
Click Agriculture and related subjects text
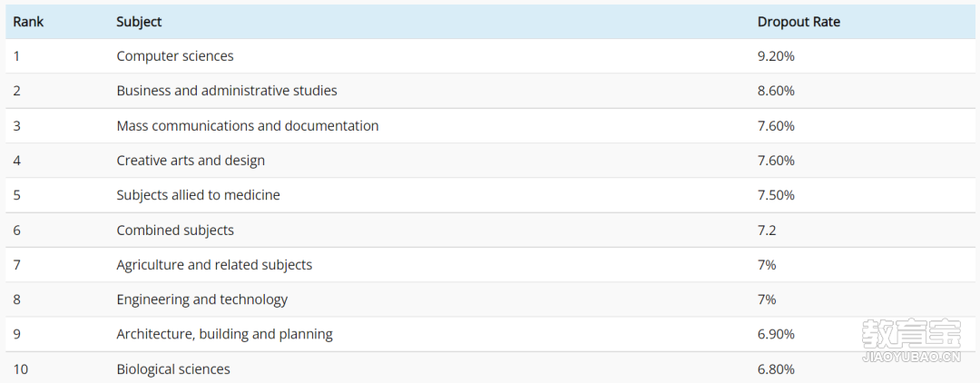click(x=214, y=265)
